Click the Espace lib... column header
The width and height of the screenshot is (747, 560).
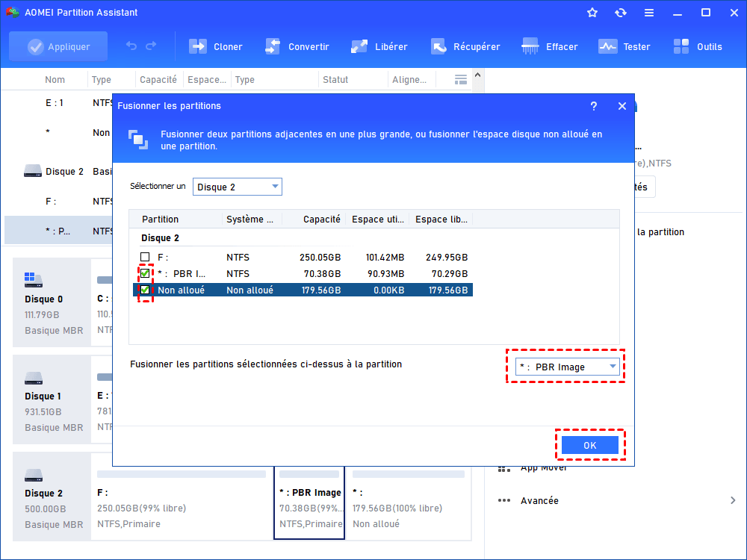click(441, 219)
